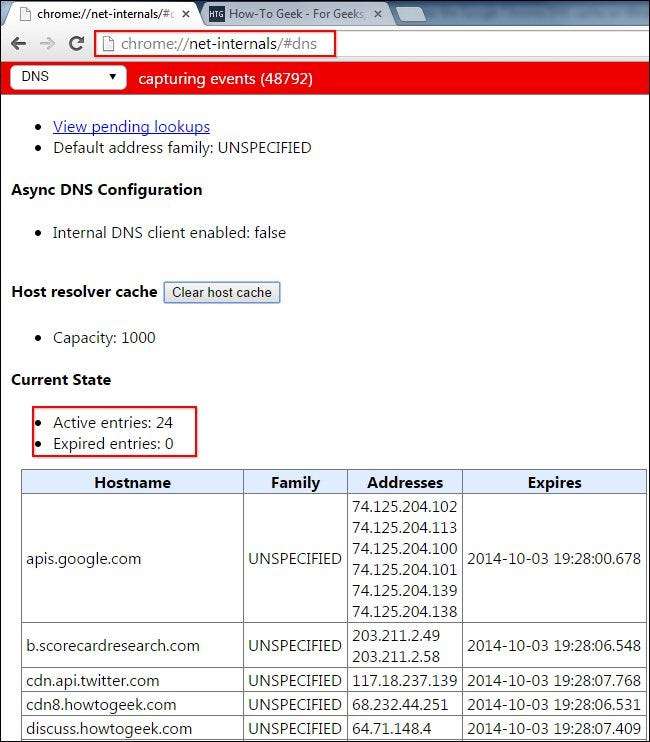Click the capturing events status text
Screen dimensions: 650x742
point(225,78)
